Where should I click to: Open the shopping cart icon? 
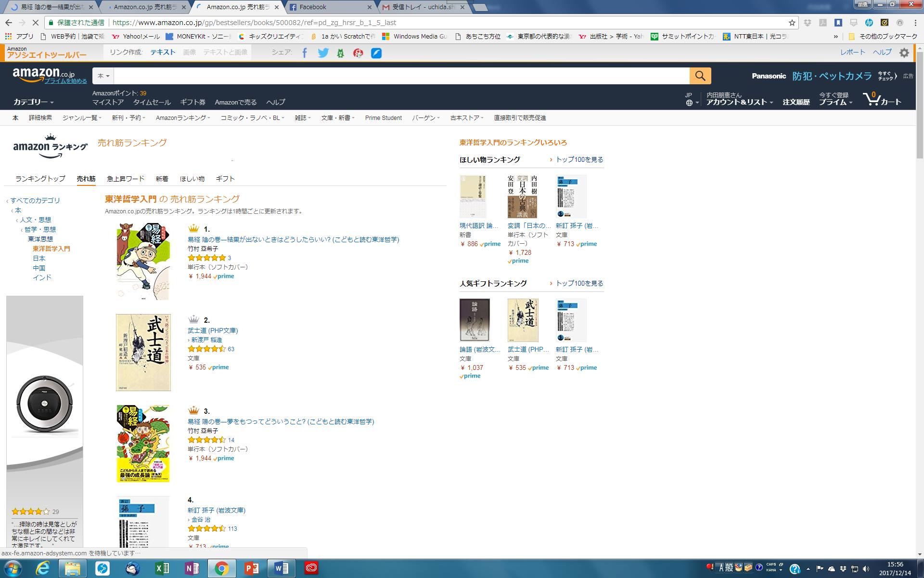882,99
